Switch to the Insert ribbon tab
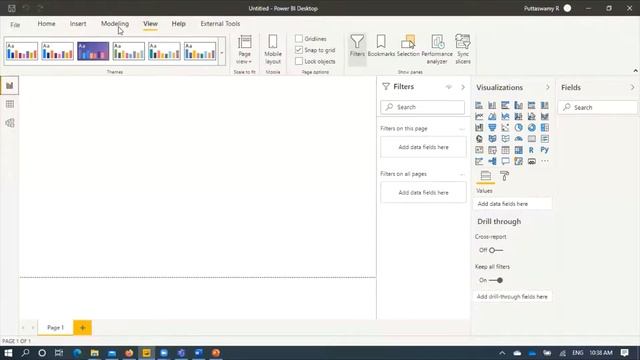This screenshot has height=360, width=640. (78, 24)
